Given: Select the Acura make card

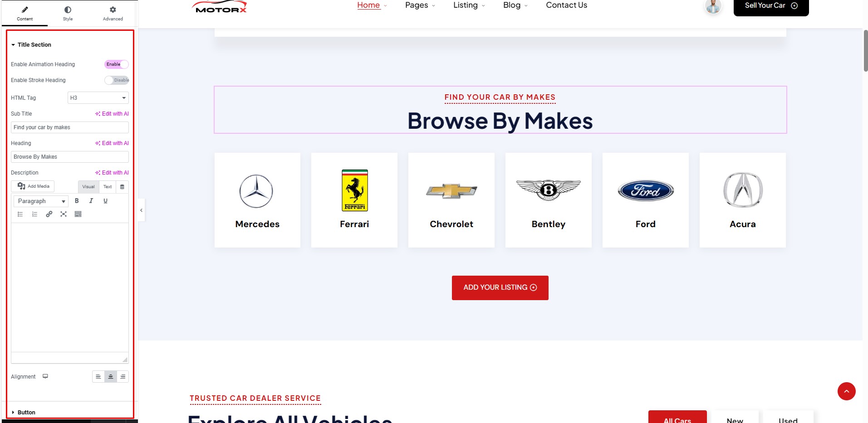Looking at the screenshot, I should [743, 200].
